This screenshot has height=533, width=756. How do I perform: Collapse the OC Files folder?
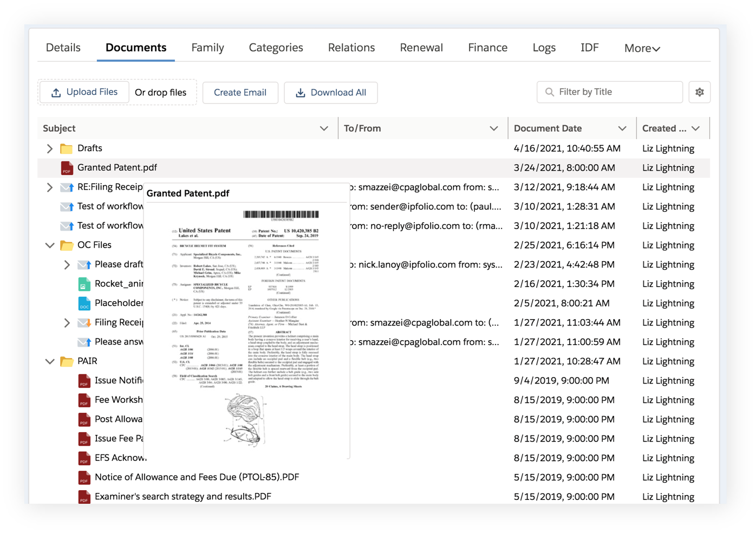pyautogui.click(x=50, y=245)
